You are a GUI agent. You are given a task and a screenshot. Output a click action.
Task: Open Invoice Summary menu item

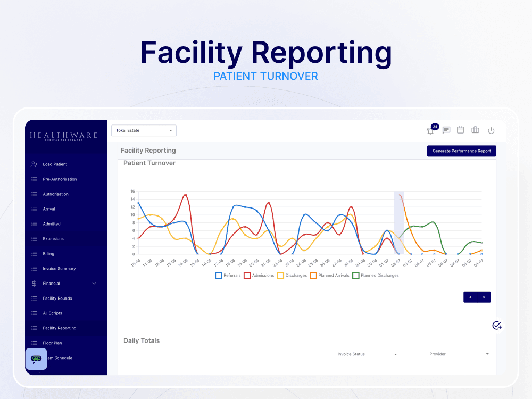59,269
